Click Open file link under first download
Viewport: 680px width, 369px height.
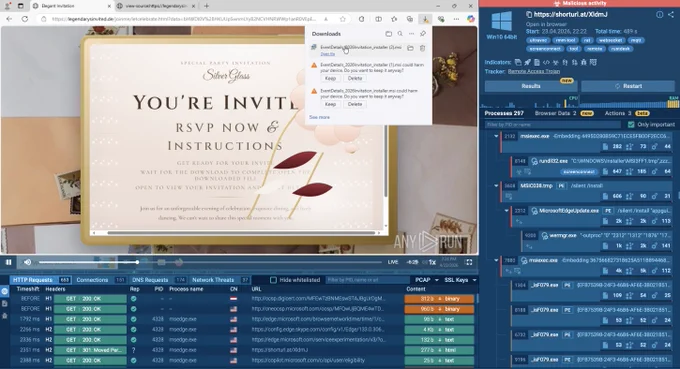327,54
